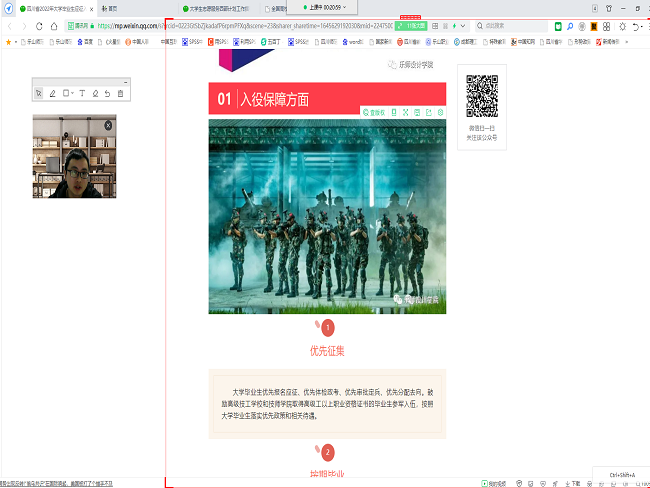This screenshot has width=650, height=488.
Task: Click the 优先征集 heading
Action: coord(327,351)
